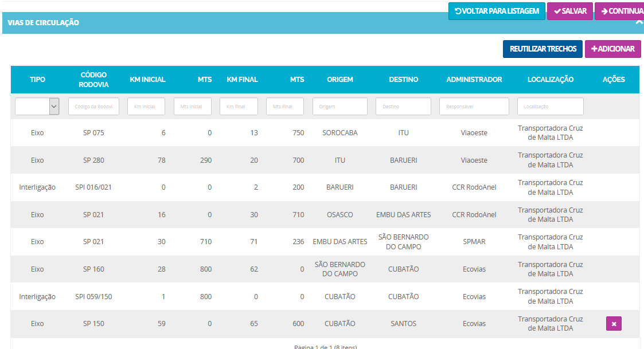
Task: Click the Localização filter input
Action: click(x=550, y=107)
